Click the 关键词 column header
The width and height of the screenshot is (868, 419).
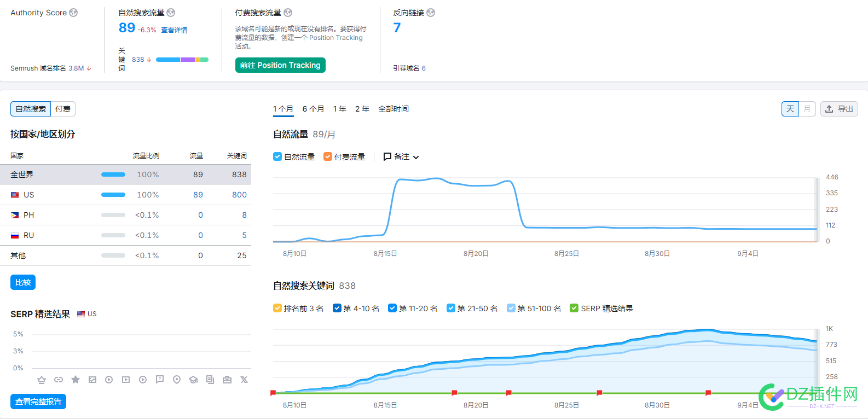pyautogui.click(x=237, y=156)
